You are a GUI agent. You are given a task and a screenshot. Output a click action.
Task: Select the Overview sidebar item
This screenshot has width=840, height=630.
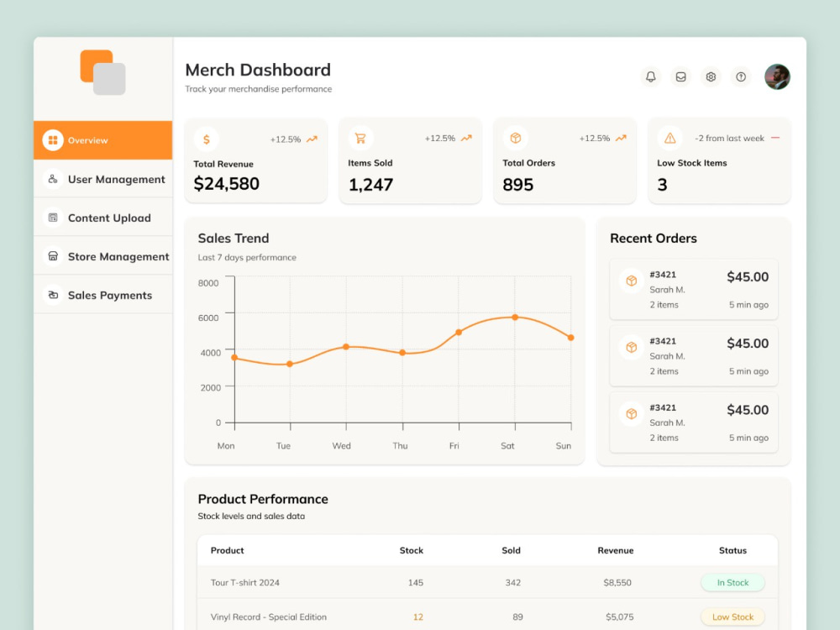click(x=102, y=139)
